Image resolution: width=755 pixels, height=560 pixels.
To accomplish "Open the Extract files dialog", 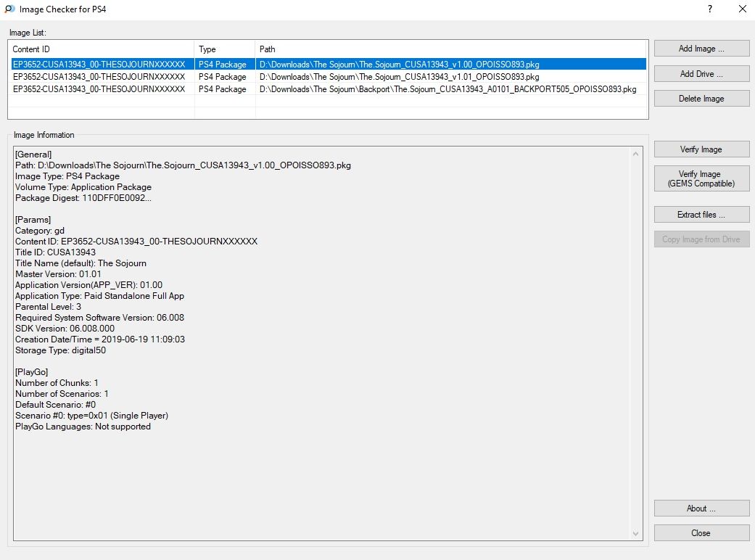I will pyautogui.click(x=701, y=215).
